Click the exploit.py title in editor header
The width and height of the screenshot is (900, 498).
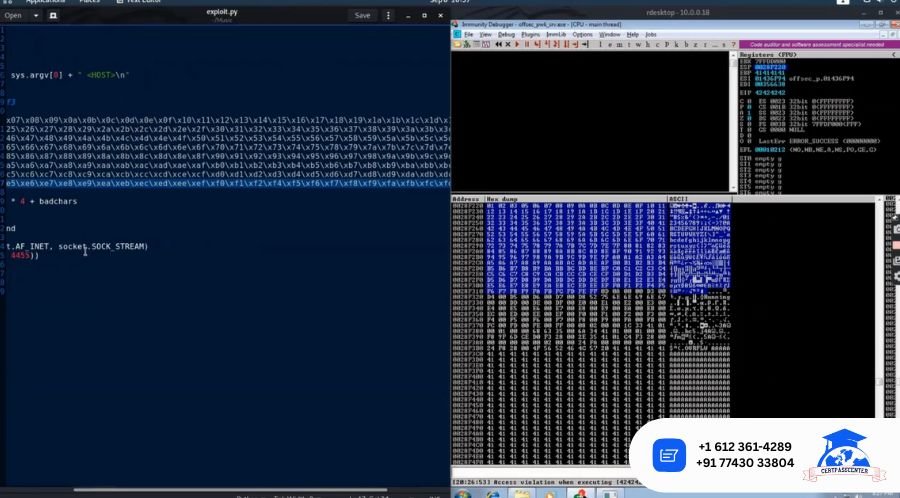222,11
